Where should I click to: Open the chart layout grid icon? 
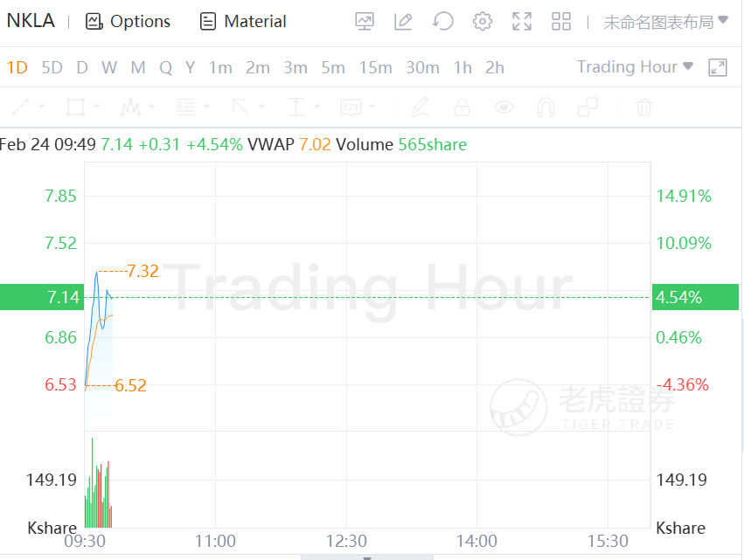tap(561, 22)
